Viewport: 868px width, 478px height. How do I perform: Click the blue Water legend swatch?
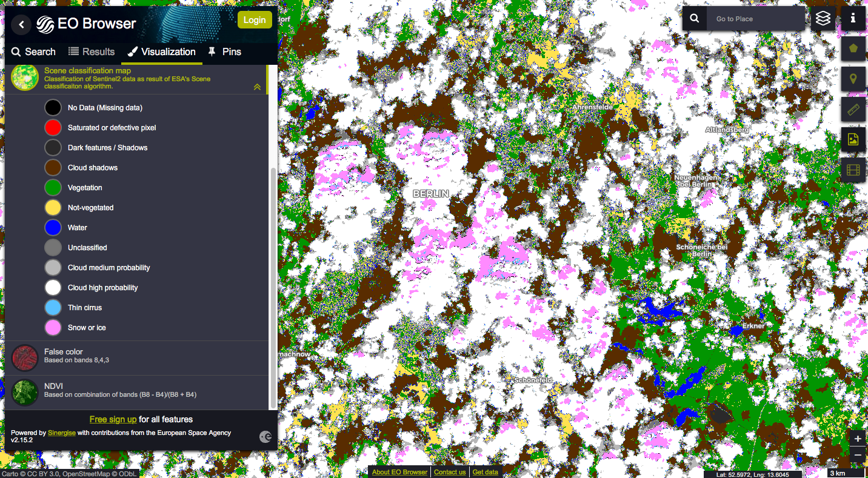pos(52,227)
